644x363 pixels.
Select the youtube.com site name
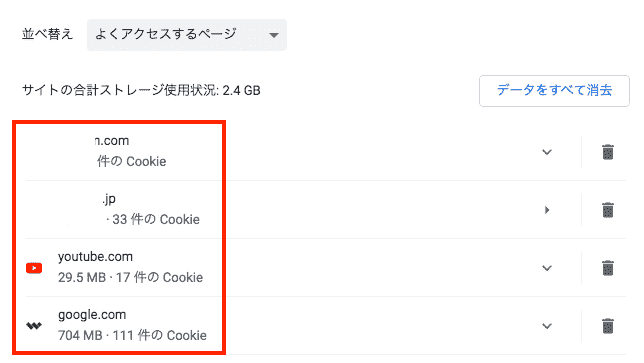[x=95, y=257]
